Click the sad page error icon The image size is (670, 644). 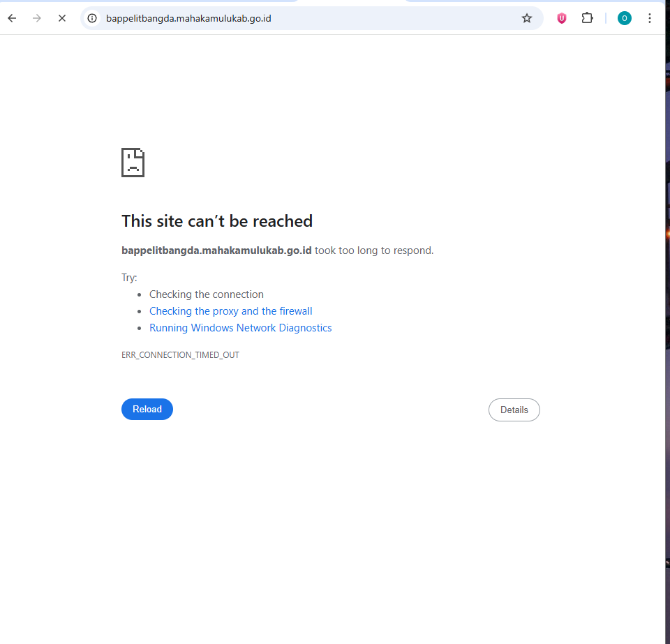click(x=133, y=163)
